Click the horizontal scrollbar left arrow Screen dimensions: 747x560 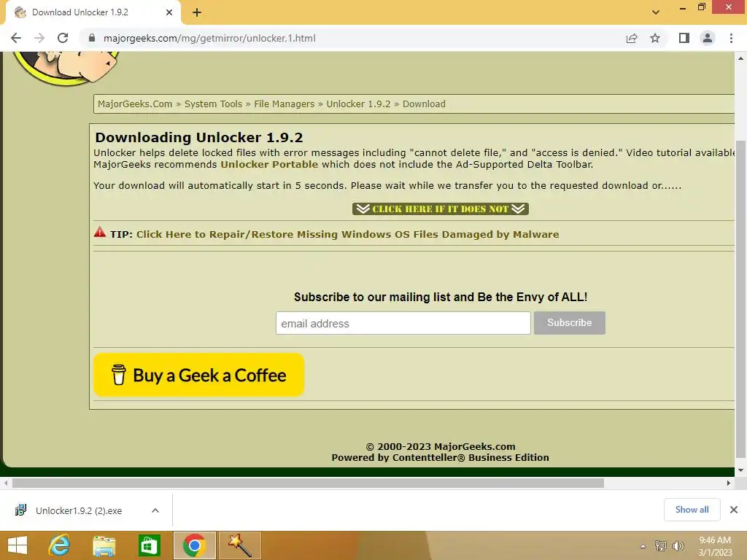point(6,483)
